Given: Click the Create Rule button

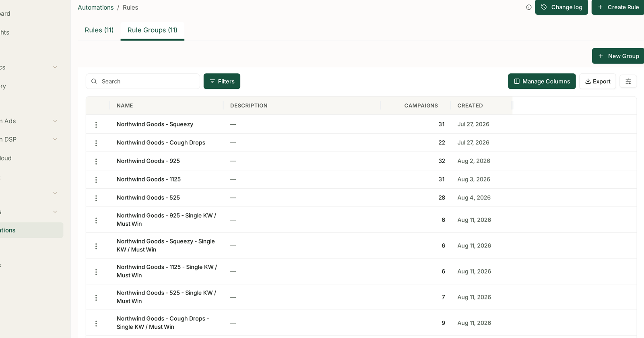Looking at the screenshot, I should pyautogui.click(x=618, y=7).
